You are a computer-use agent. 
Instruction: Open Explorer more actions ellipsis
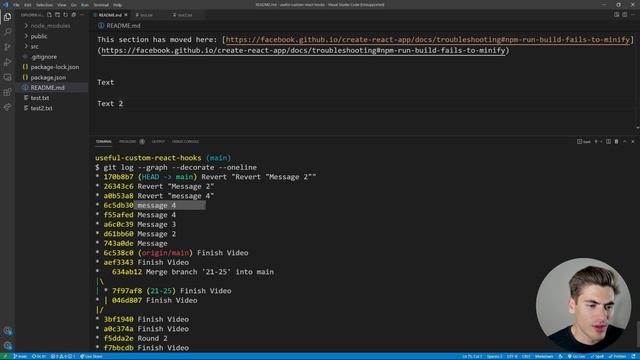[x=82, y=15]
